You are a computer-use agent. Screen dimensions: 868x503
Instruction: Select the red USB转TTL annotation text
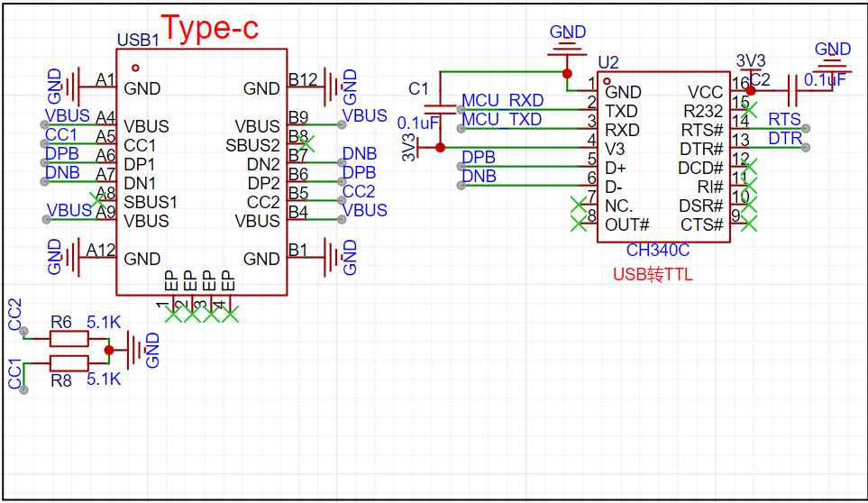[x=653, y=275]
